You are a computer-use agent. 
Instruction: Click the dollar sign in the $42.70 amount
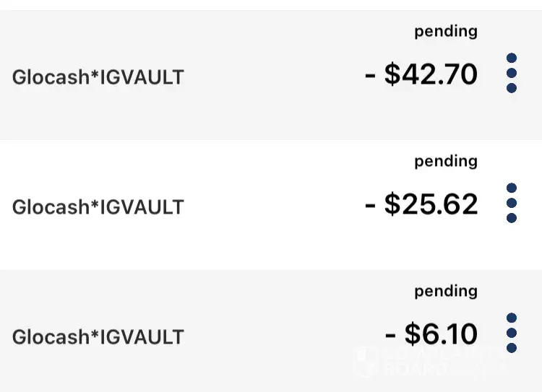pyautogui.click(x=392, y=74)
